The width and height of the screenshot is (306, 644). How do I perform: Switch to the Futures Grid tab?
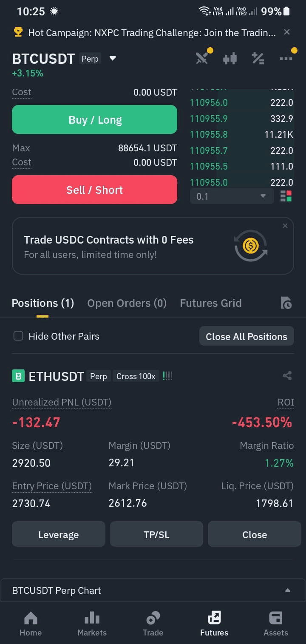(x=211, y=303)
